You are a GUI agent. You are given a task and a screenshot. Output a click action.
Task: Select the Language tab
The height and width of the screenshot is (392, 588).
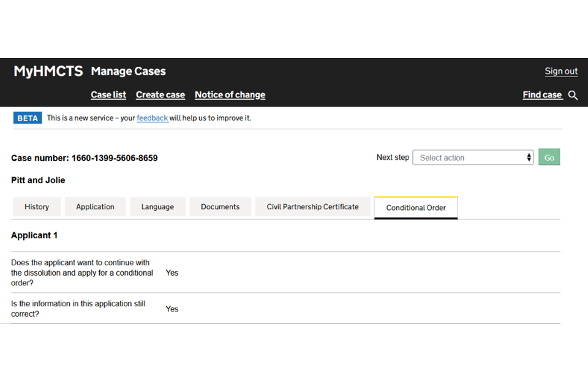tap(157, 207)
